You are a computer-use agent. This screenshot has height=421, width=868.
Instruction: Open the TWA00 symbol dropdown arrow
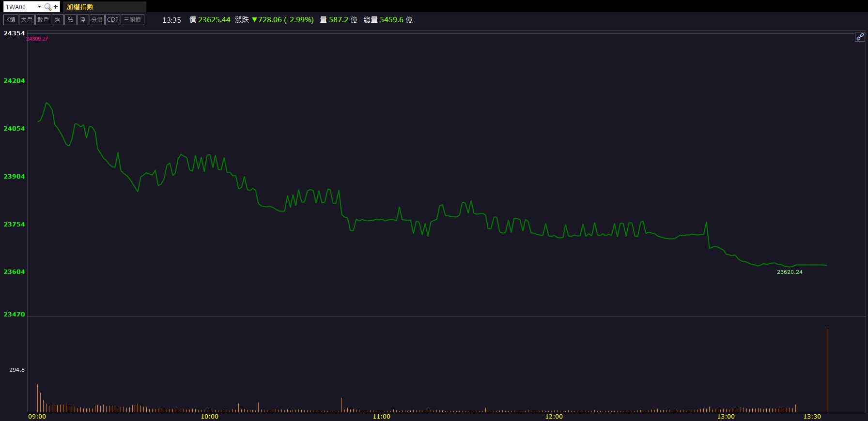(x=39, y=7)
